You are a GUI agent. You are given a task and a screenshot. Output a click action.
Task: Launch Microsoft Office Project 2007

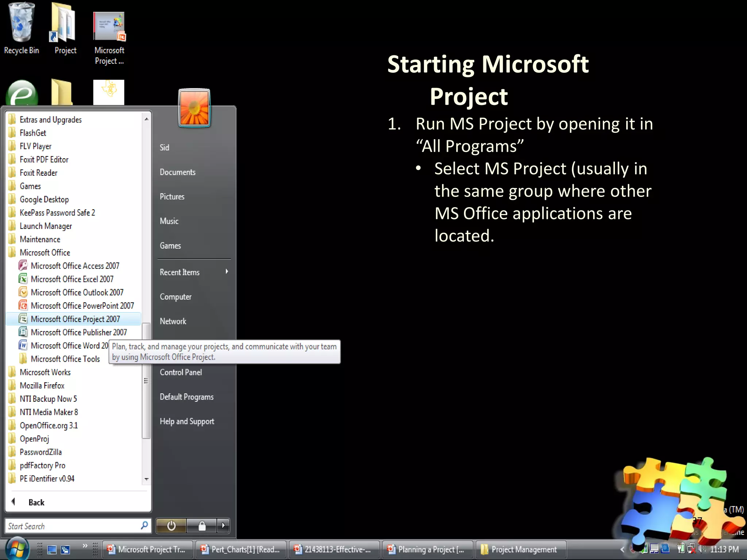[73, 319]
